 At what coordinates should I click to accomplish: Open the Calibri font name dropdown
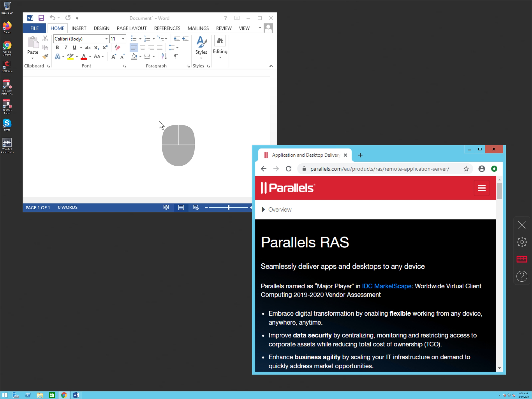click(106, 39)
